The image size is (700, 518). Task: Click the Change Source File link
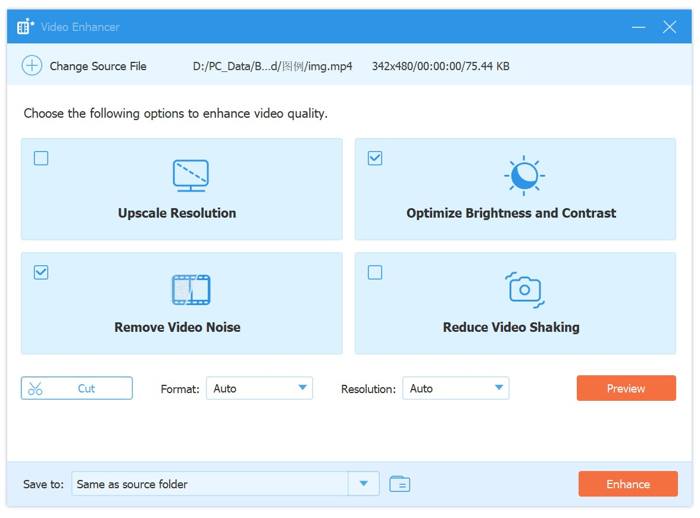tap(98, 66)
